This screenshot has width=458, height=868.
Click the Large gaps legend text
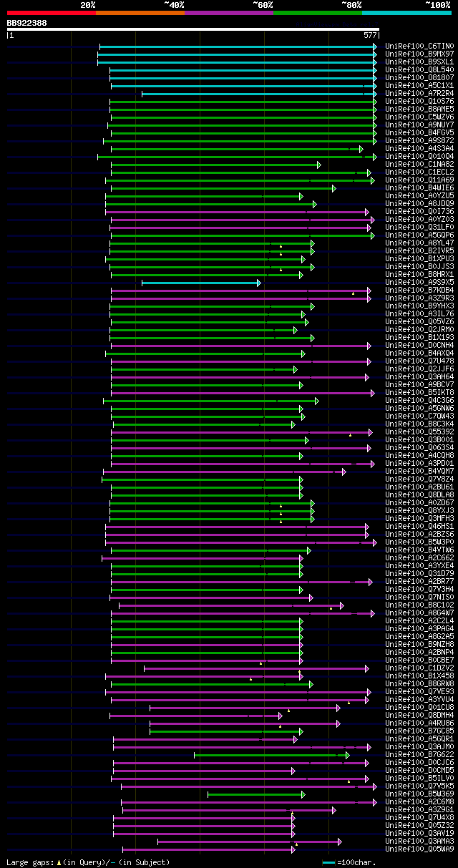tap(88, 862)
